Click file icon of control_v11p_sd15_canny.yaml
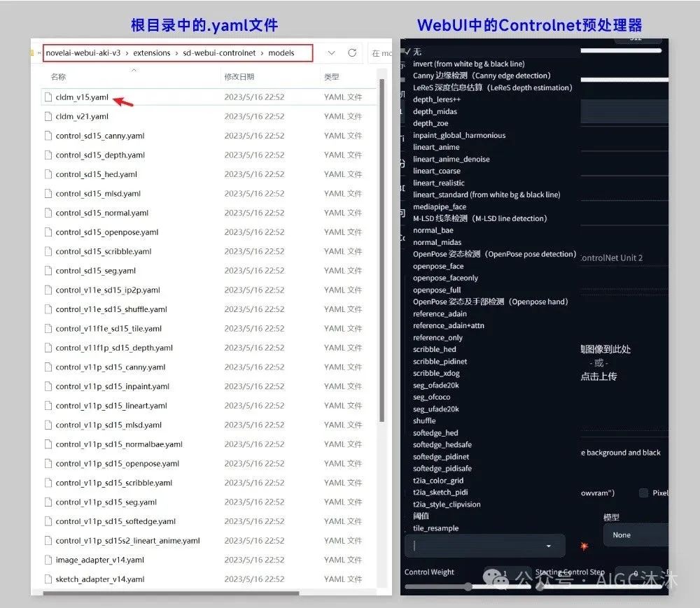This screenshot has height=608, width=700. 48,367
